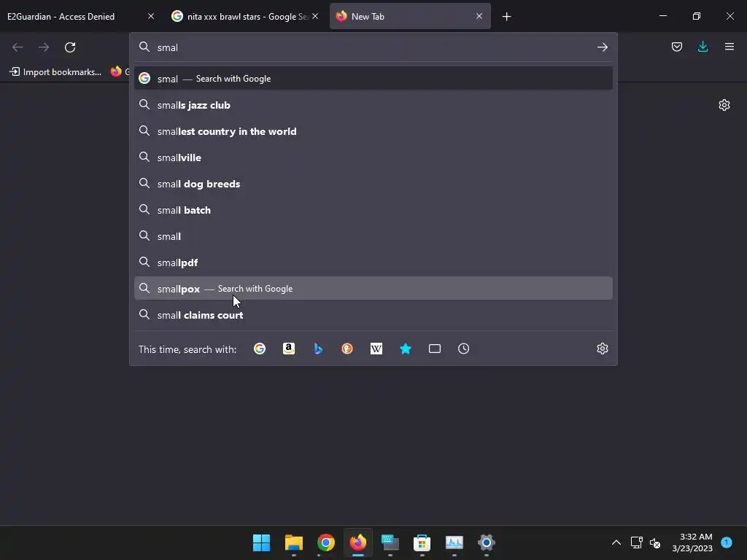Search with the Google one-off engine icon

(x=260, y=349)
